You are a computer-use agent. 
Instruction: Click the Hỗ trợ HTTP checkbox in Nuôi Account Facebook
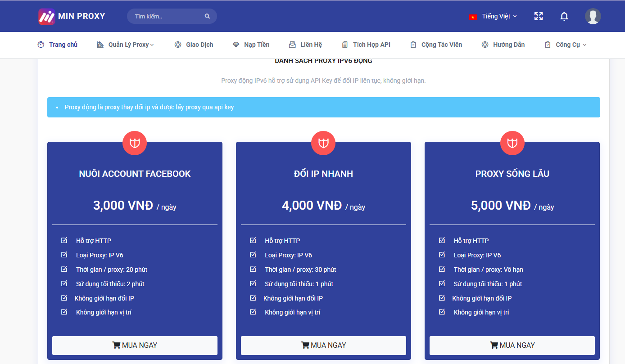point(64,240)
